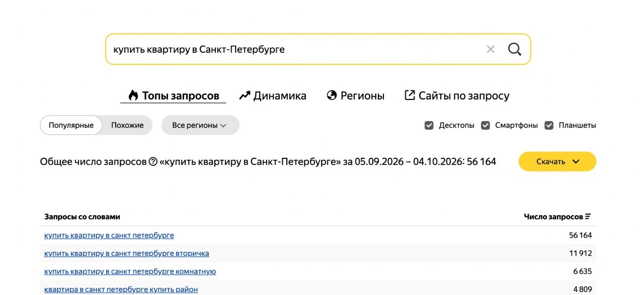
Task: Click the 6 635 count cell
Action: [x=583, y=271]
